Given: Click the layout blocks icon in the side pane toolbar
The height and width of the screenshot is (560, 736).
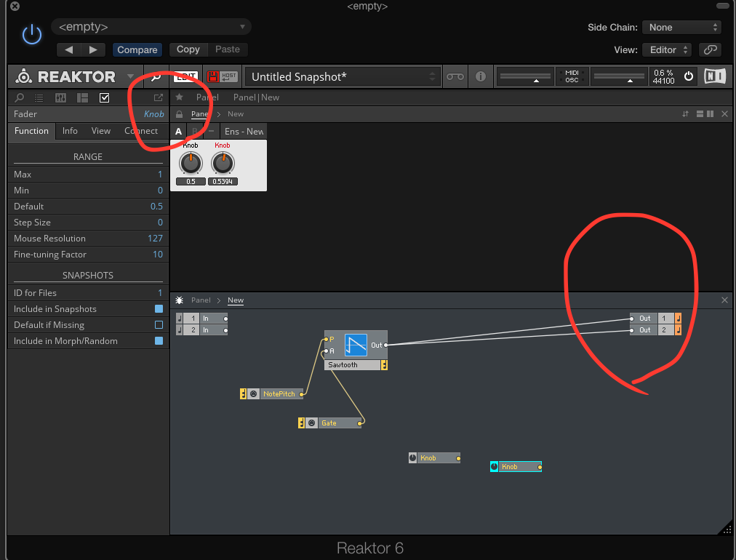Looking at the screenshot, I should pyautogui.click(x=83, y=97).
